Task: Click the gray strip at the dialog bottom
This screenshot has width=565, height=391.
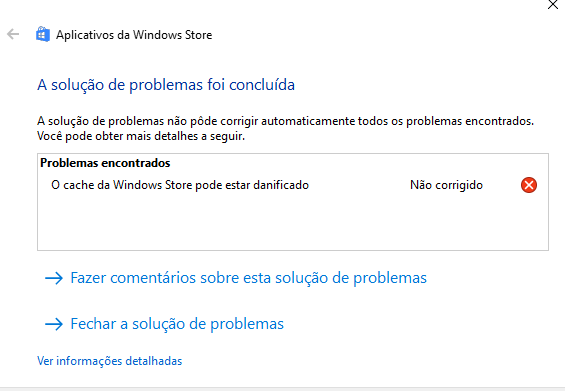Action: [282, 389]
